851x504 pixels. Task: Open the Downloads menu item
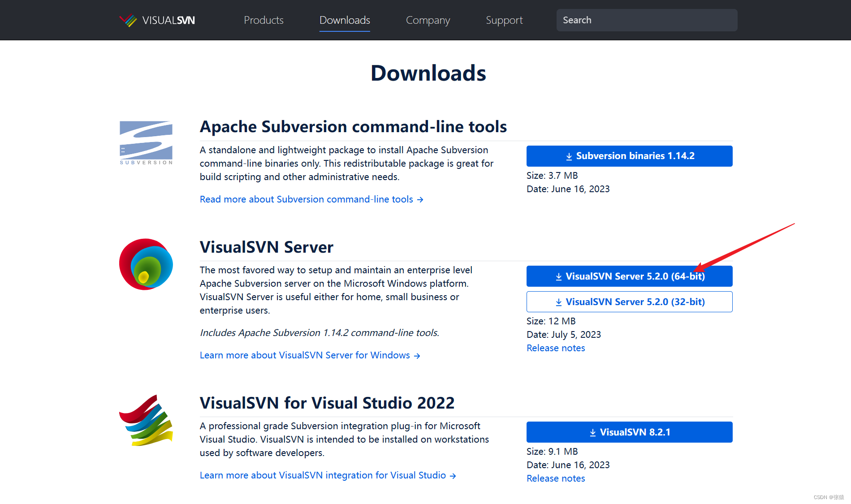pos(345,20)
